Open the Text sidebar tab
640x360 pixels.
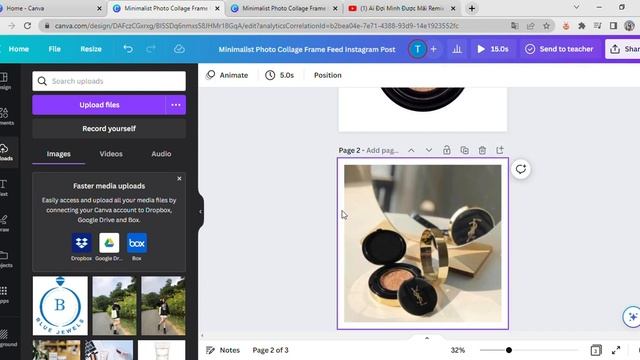coord(4,187)
